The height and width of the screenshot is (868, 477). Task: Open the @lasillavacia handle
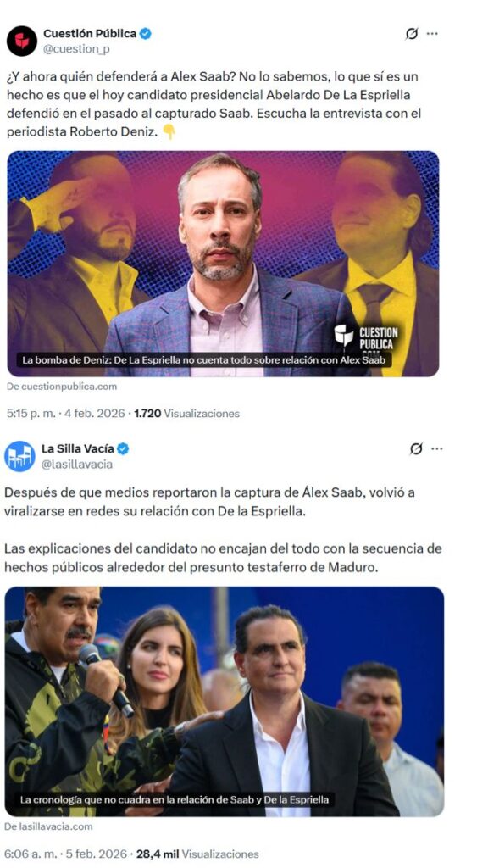click(x=77, y=465)
